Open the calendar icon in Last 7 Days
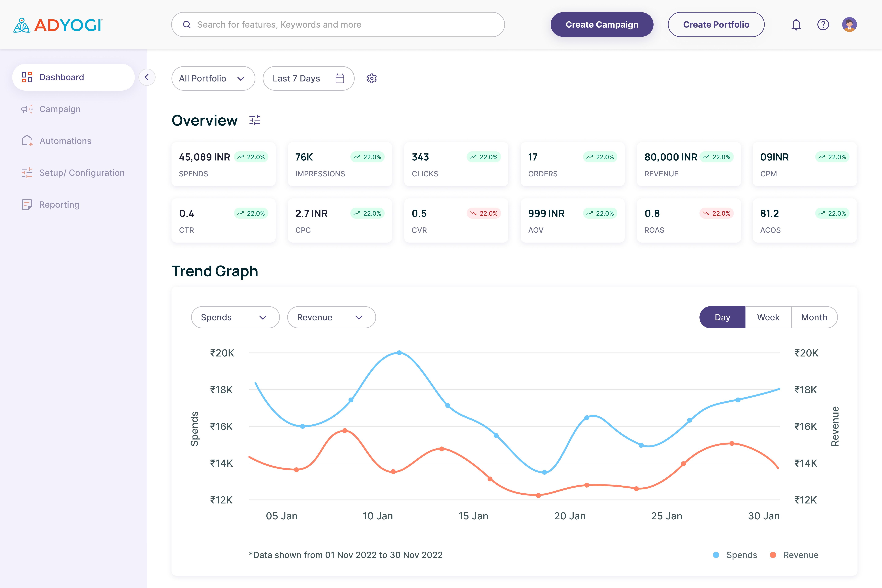Screen dimensions: 882x588 340,78
